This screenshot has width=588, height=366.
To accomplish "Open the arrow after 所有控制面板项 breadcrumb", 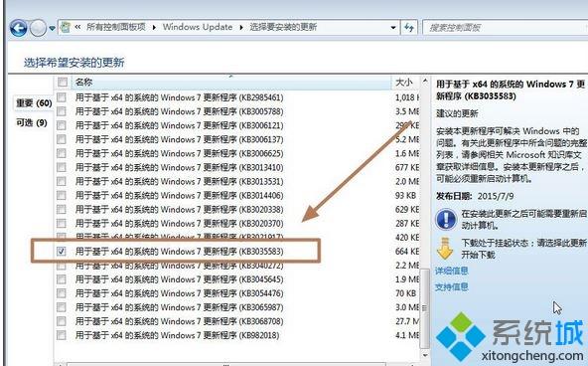I will 154,28.
